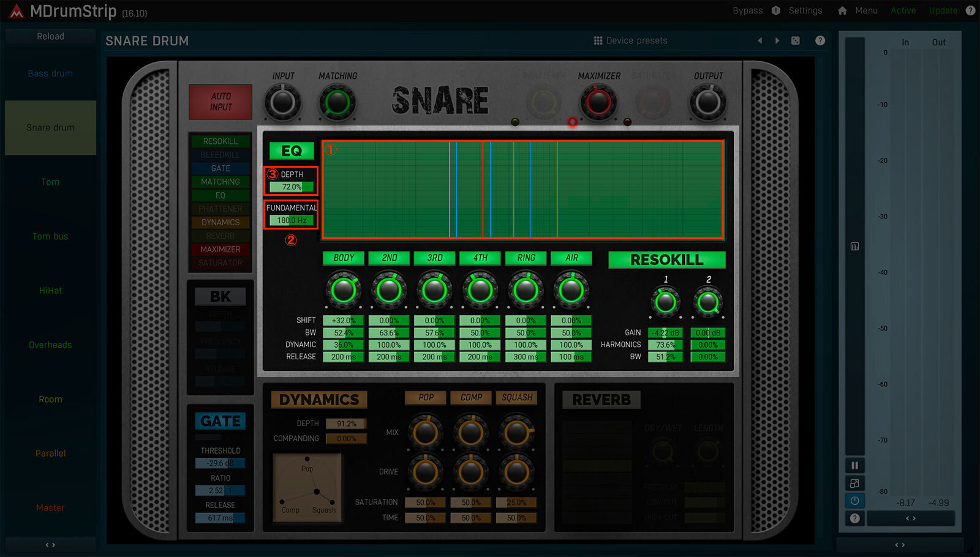
Task: Click the Bypass button
Action: point(747,10)
